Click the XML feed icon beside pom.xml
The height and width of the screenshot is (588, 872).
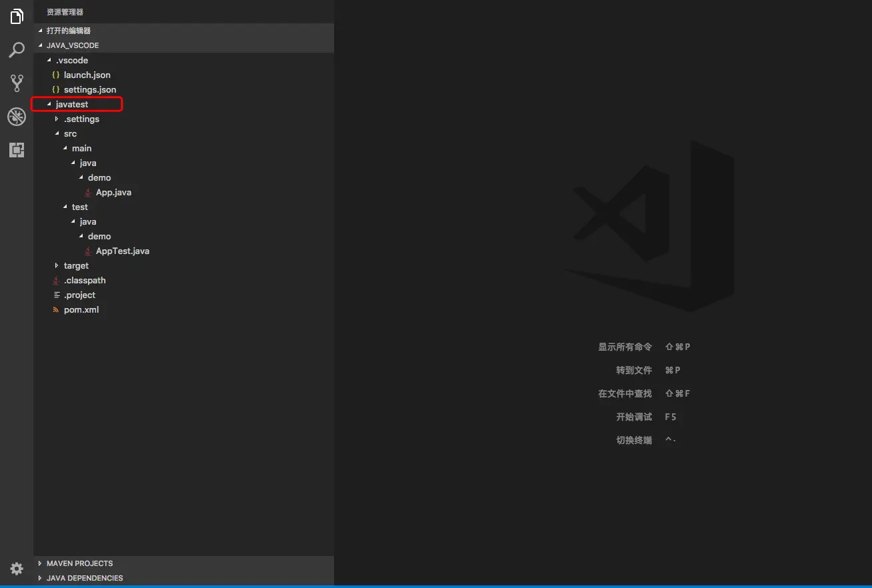coord(56,309)
